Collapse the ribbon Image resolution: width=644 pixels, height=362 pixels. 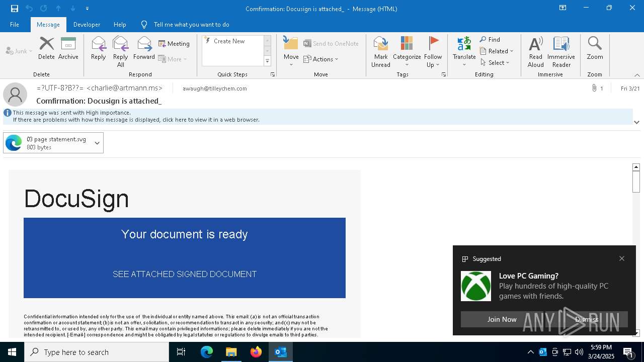(637, 75)
